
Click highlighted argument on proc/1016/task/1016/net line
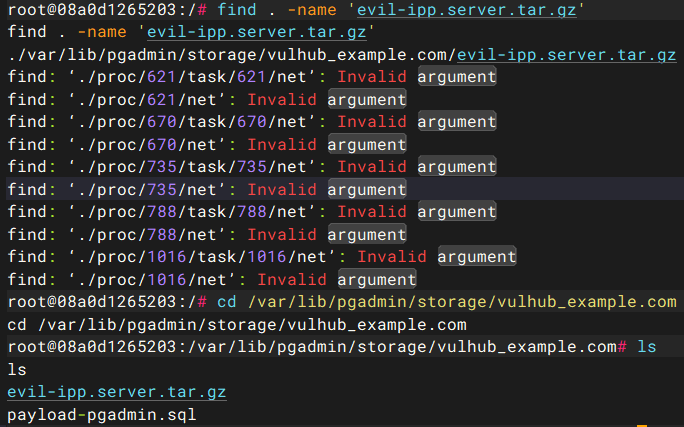point(477,257)
